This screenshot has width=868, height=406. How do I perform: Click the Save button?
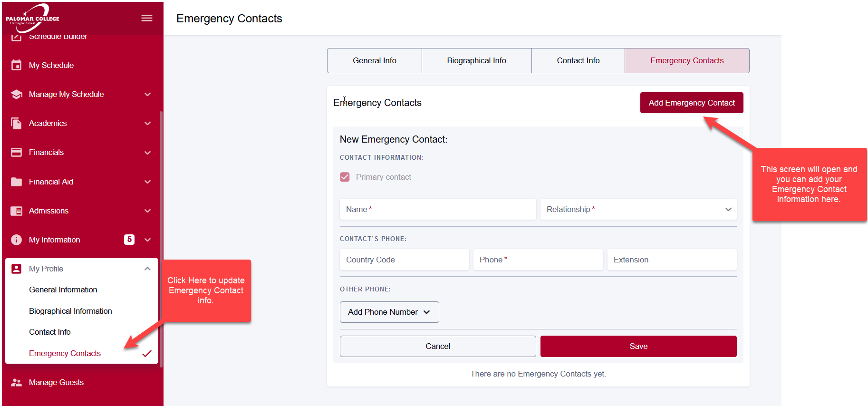[x=638, y=346]
